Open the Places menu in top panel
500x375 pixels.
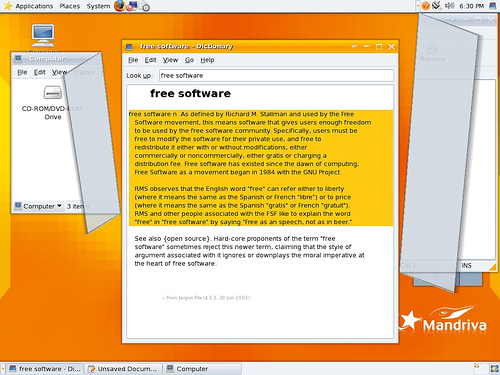coord(70,6)
